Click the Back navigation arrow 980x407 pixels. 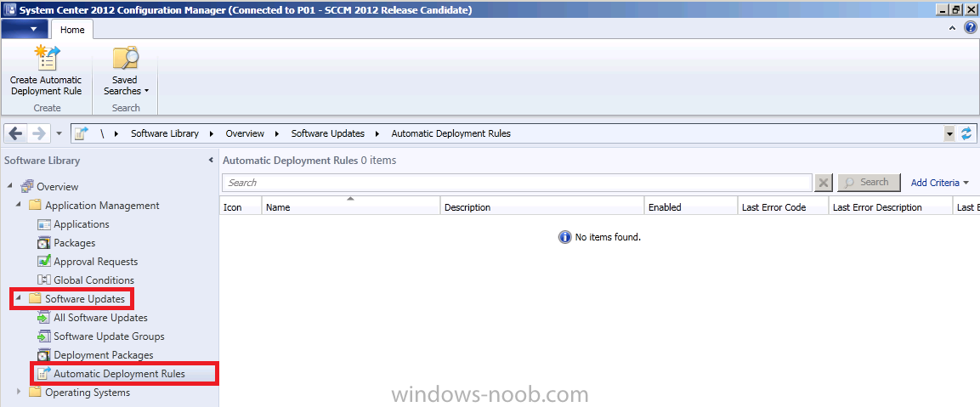16,133
